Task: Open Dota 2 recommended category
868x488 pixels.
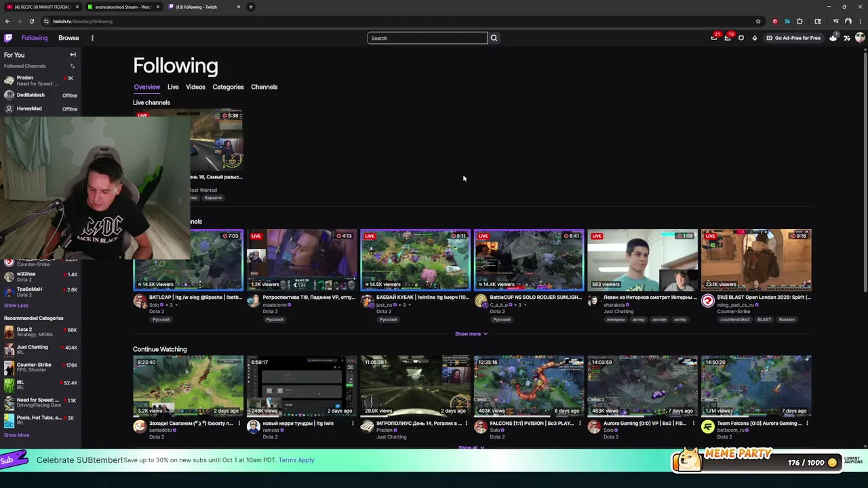Action: point(41,332)
